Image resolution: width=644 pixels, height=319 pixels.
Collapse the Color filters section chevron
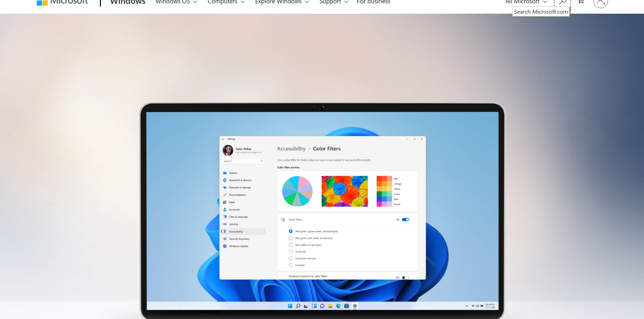coord(414,220)
